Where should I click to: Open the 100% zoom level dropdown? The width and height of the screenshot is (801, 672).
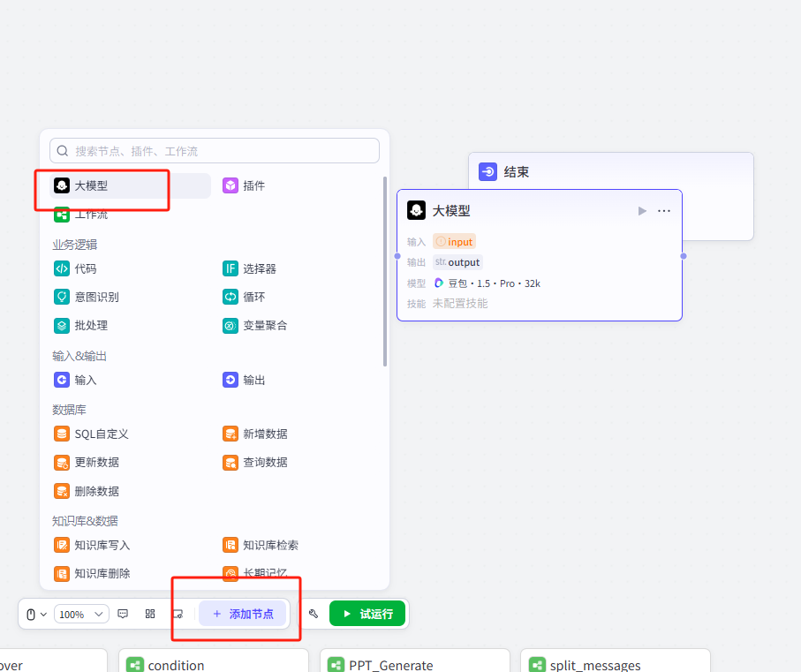click(x=82, y=615)
